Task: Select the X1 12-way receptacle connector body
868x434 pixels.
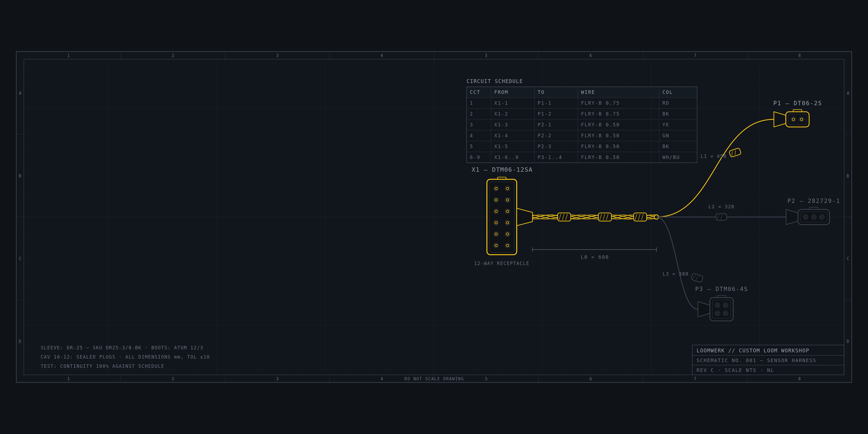Action: pyautogui.click(x=501, y=217)
